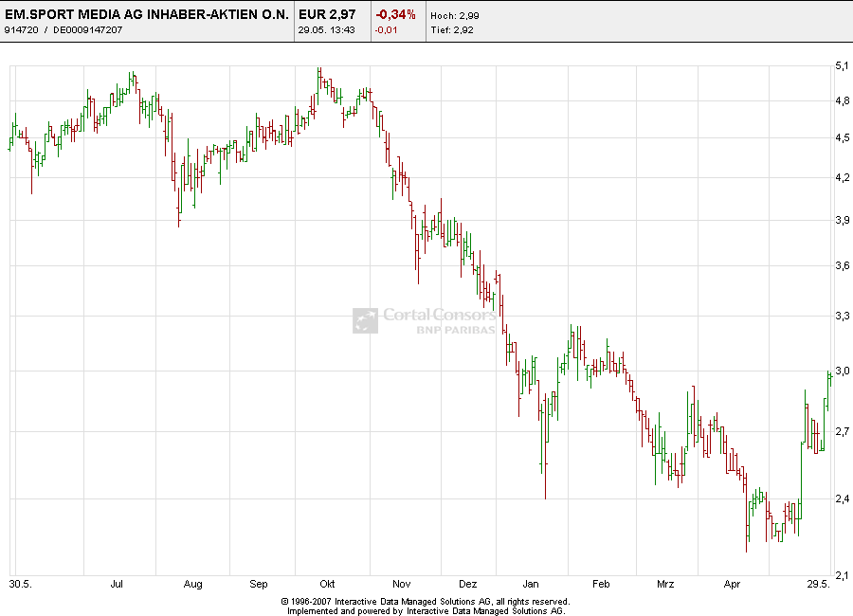
Task: Click the Sep month axis label
Action: pos(259,584)
